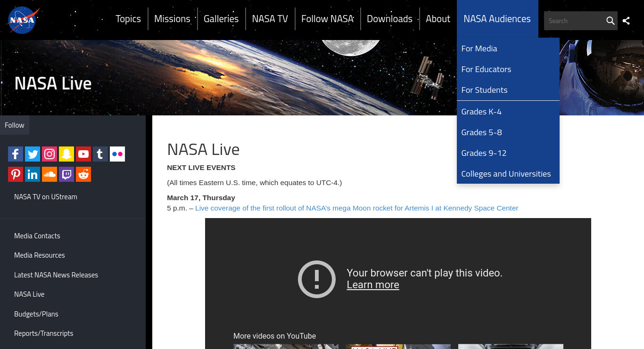
Task: Open the NASA TV menu
Action: tap(270, 19)
